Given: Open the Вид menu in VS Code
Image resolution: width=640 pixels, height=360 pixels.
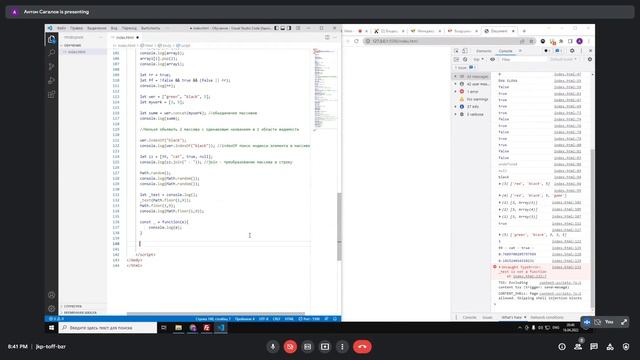Looking at the screenshot, I should (114, 28).
